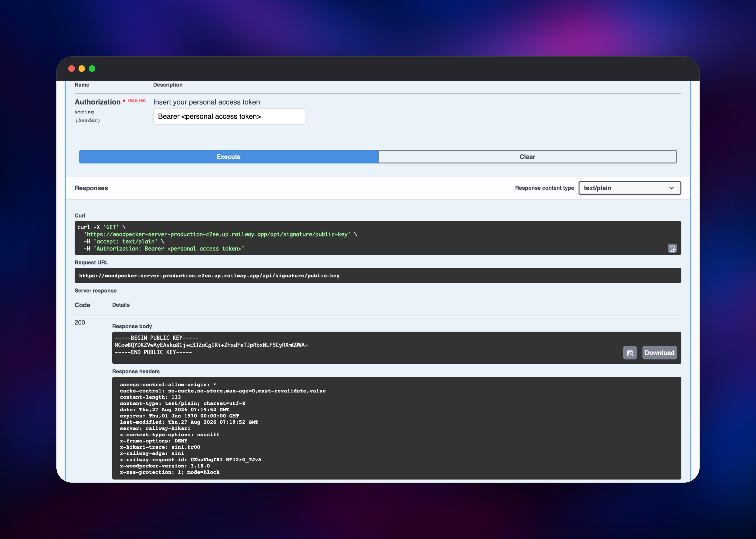This screenshot has height=539, width=756.
Task: Click the Response content type label
Action: click(544, 188)
